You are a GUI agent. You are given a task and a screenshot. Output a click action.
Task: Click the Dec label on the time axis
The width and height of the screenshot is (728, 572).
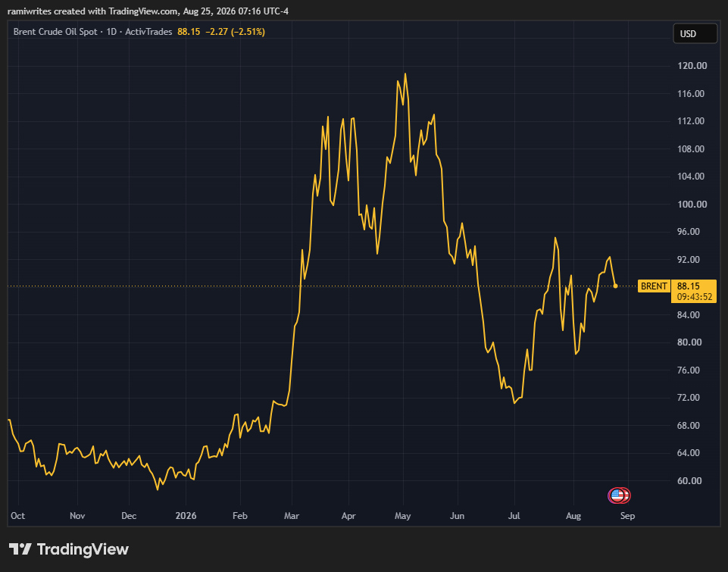coord(129,516)
